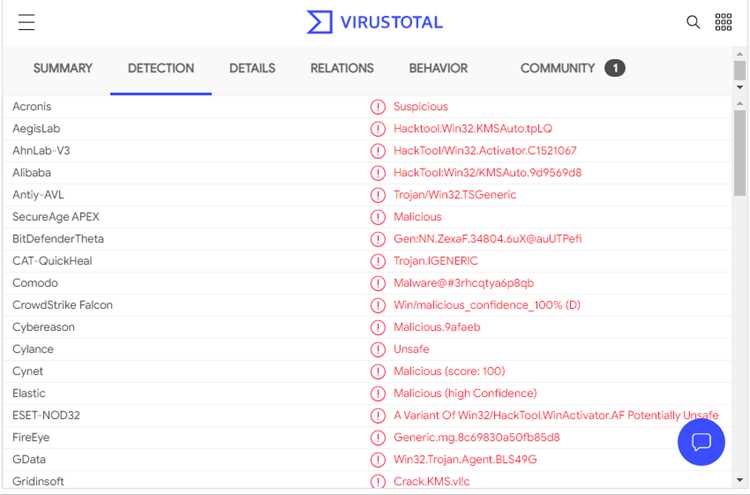Screen dimensions: 750x495
Task: Click the warning icon in the BitDefenderTheta row
Action: click(x=378, y=239)
